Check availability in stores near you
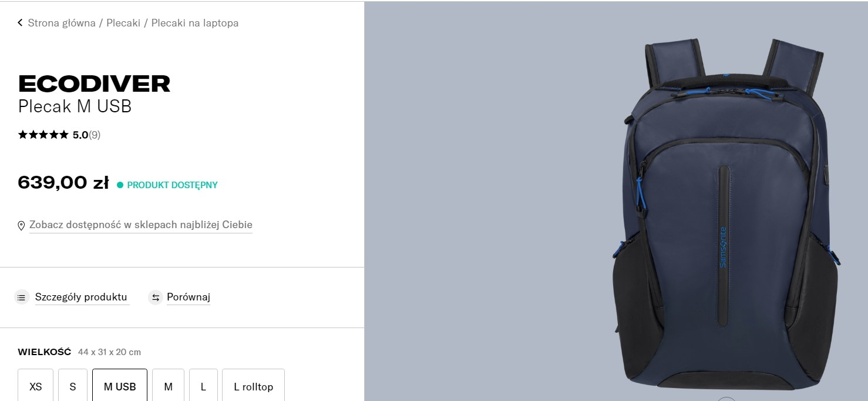Screen dimensions: 868x401 141,225
